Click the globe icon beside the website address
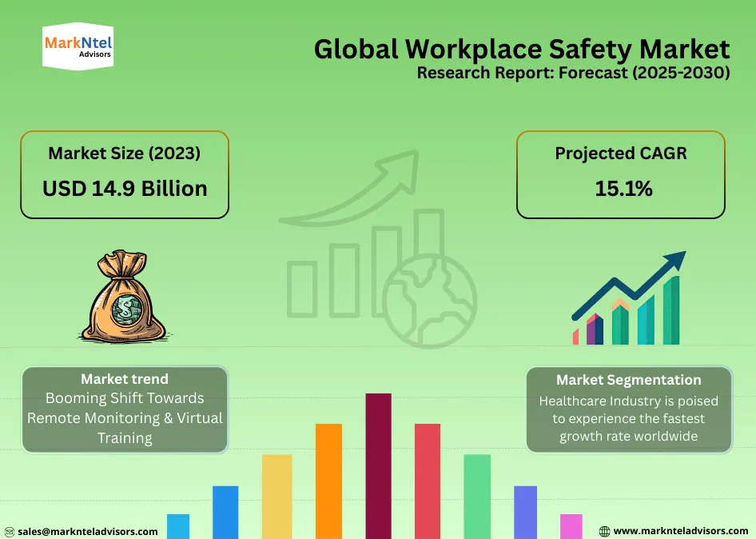 604,530
